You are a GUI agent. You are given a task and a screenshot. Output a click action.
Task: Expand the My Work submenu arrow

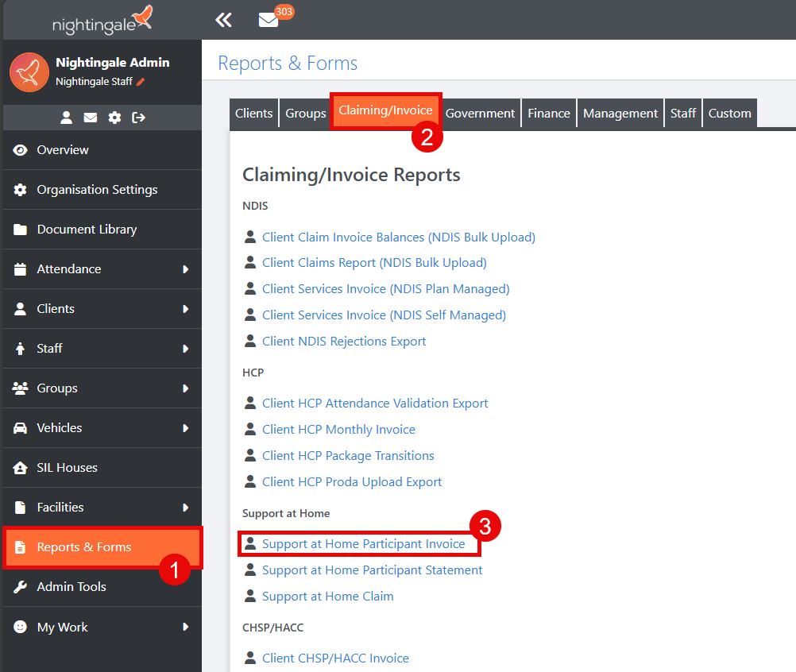(185, 627)
